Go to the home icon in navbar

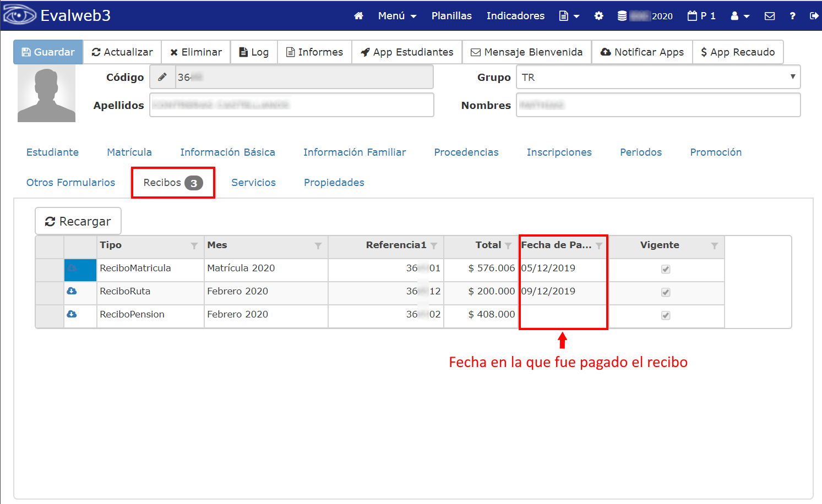click(358, 16)
